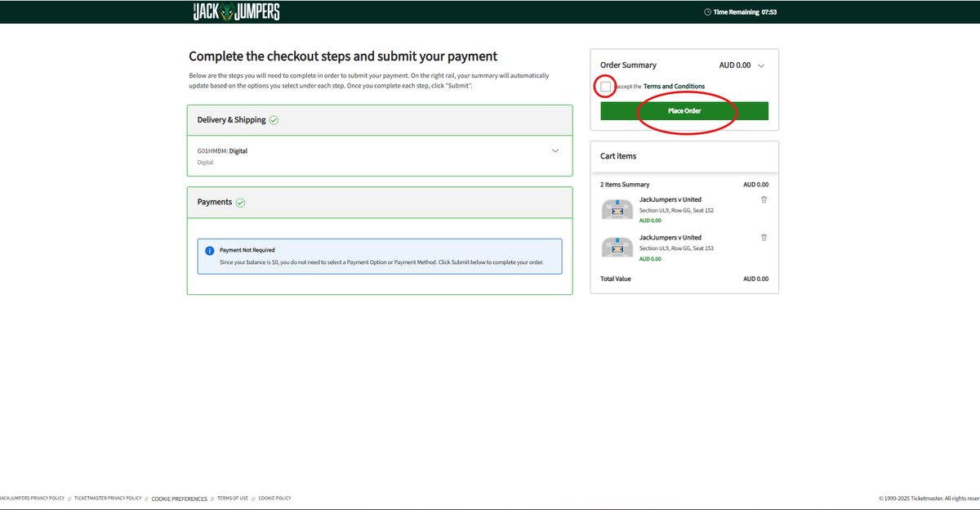
Task: Click Section UL9, Row GG, Seat 153 text
Action: 676,248
